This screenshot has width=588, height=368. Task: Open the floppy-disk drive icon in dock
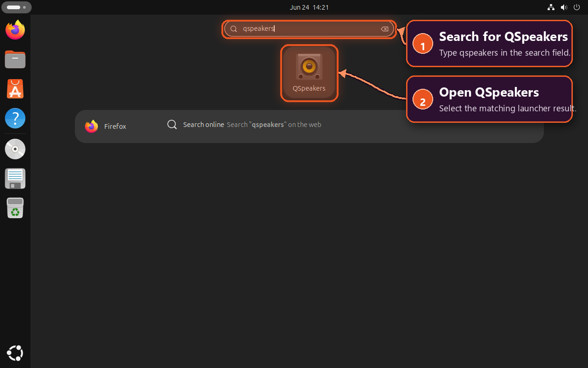point(15,178)
